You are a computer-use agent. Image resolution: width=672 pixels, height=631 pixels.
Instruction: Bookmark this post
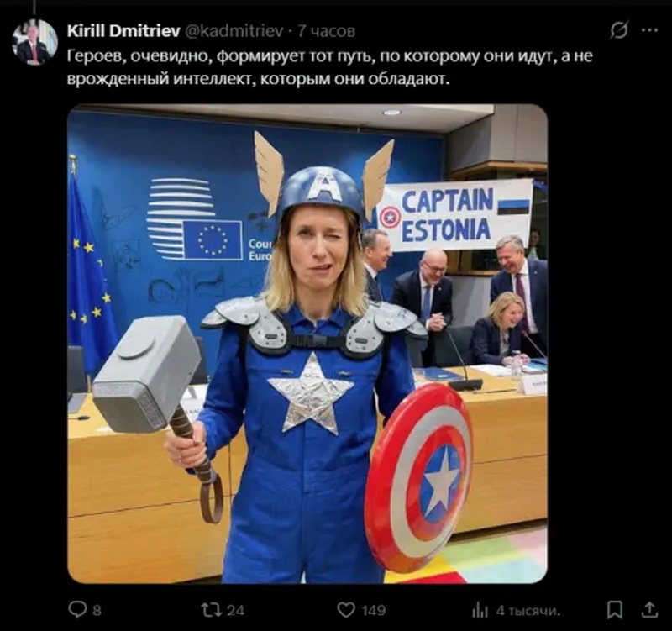(615, 609)
